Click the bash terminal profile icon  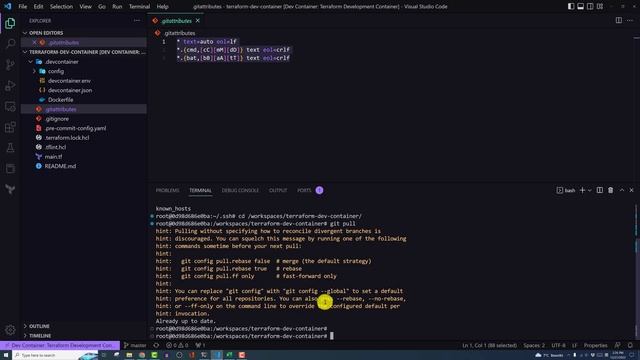coord(560,190)
